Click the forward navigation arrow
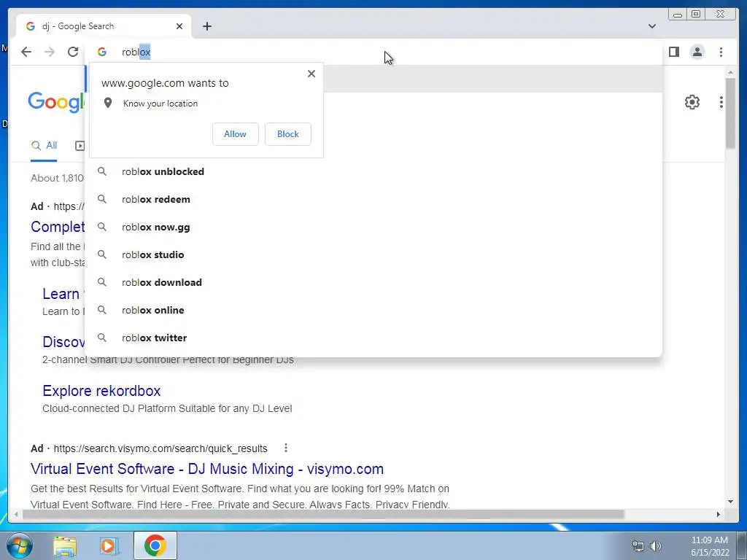 [x=50, y=52]
